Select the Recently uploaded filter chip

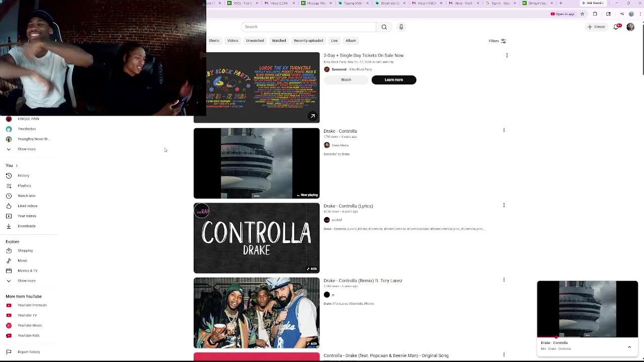[x=308, y=41]
